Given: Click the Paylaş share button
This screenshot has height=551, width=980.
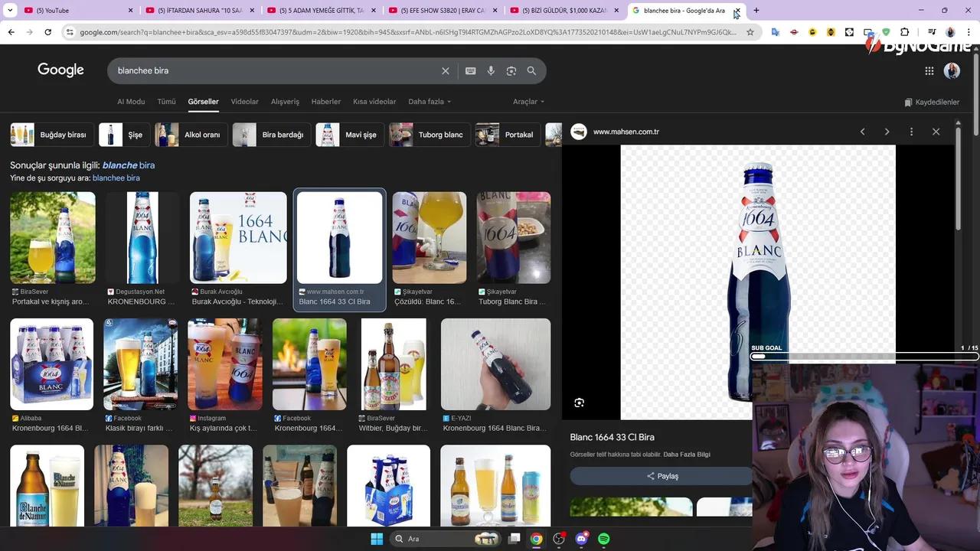Looking at the screenshot, I should point(661,476).
